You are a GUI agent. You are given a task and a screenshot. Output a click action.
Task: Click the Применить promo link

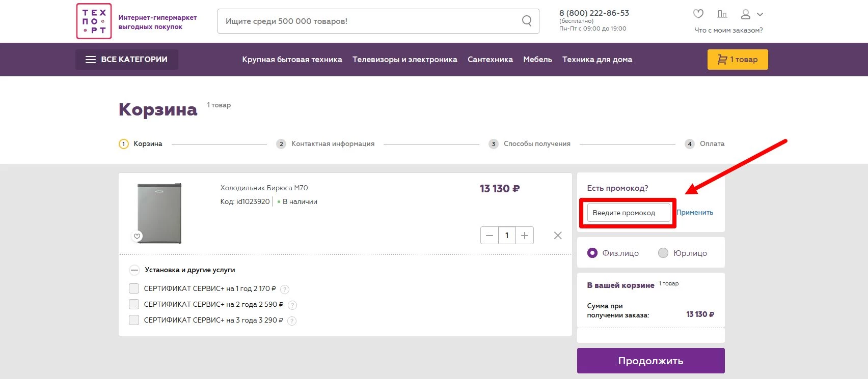tap(695, 213)
